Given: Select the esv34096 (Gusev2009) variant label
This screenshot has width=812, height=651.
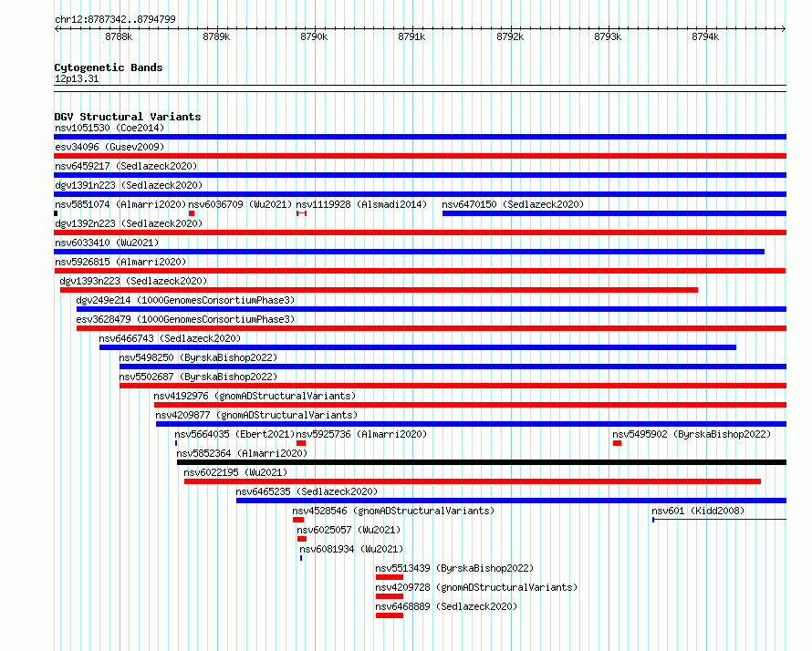Looking at the screenshot, I should pos(109,147).
